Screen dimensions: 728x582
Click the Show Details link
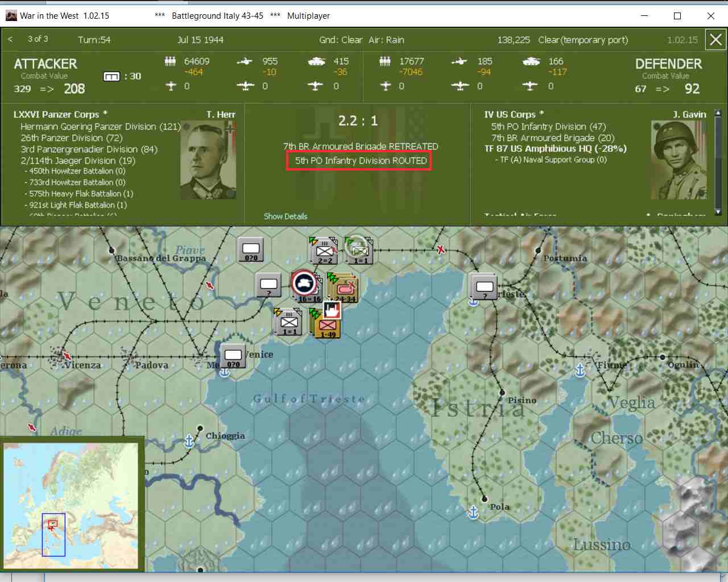pos(286,217)
